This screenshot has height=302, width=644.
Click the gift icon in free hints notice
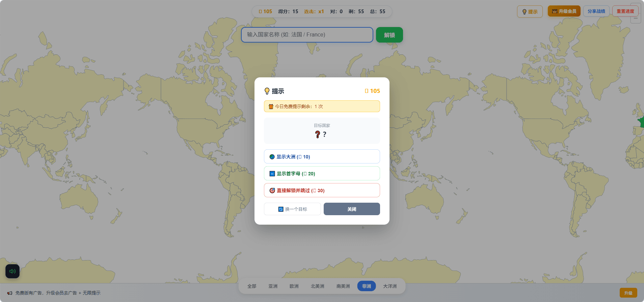point(271,106)
